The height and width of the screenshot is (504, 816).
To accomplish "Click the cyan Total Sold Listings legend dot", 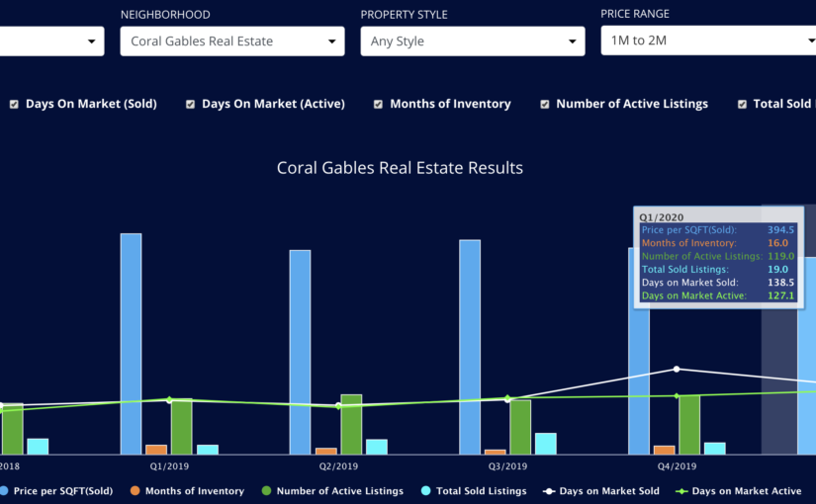I will [x=425, y=491].
